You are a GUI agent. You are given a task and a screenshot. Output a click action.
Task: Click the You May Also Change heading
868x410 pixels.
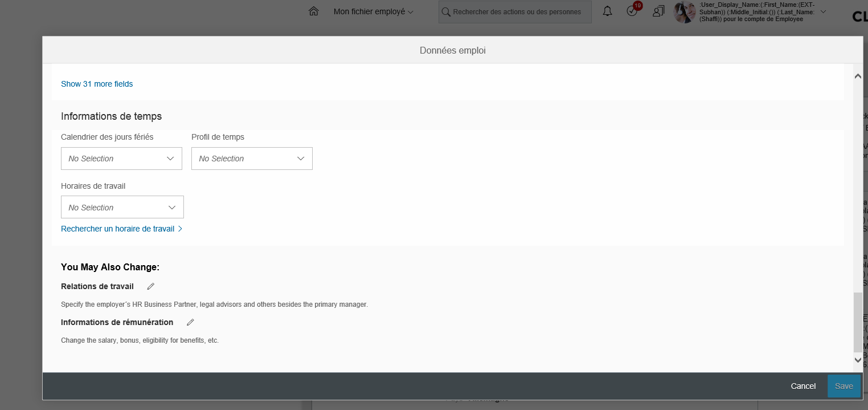click(x=110, y=267)
